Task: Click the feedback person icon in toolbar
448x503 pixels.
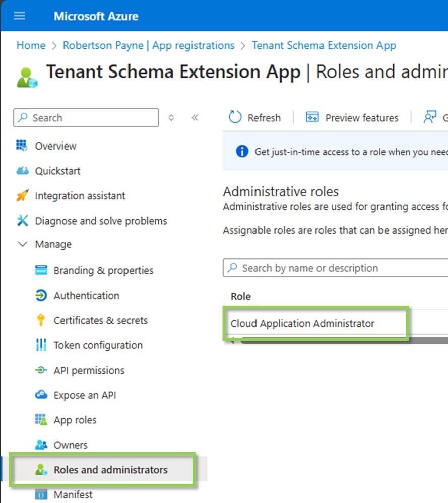Action: (x=430, y=117)
